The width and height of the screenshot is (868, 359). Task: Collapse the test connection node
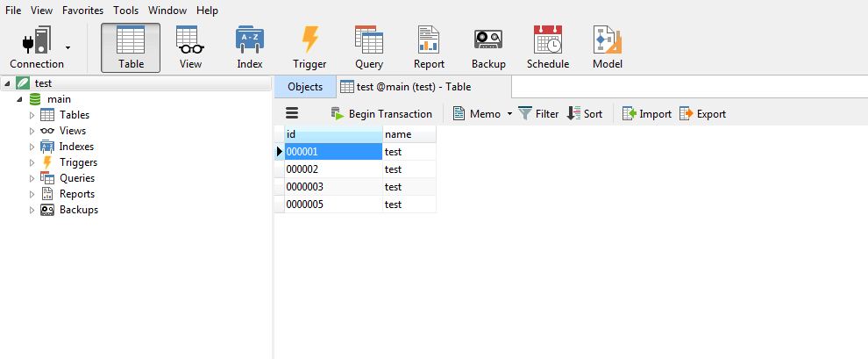click(8, 83)
